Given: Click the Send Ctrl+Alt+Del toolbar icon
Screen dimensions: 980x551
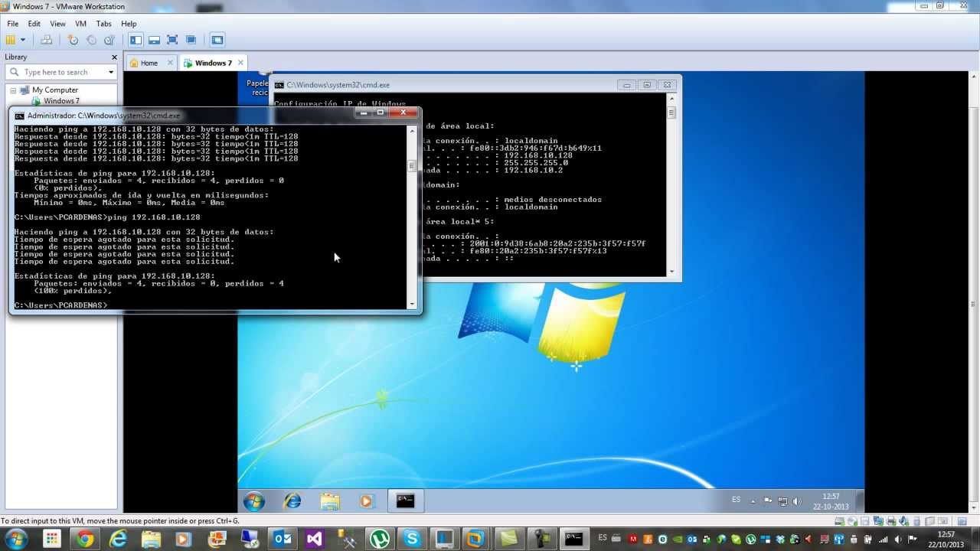Looking at the screenshot, I should [47, 40].
